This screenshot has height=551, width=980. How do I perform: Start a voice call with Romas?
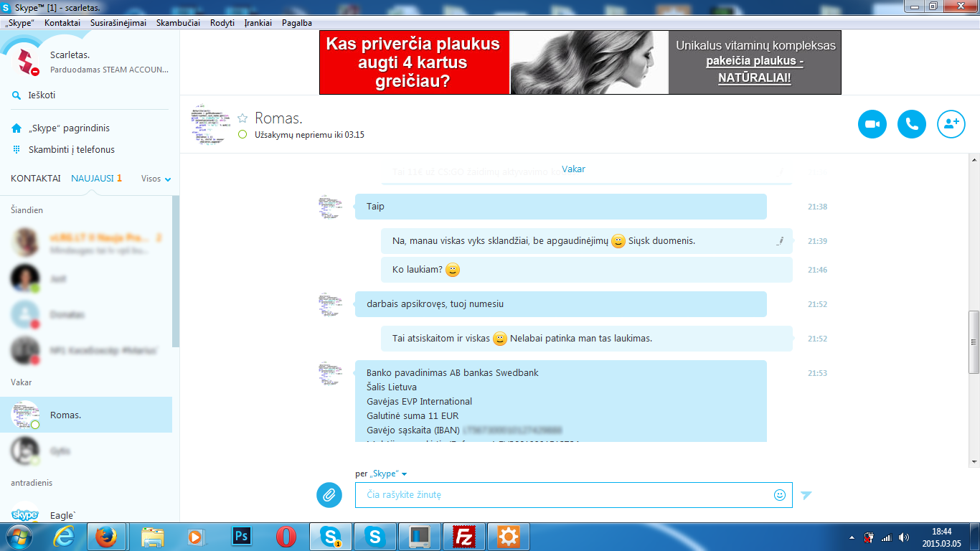(912, 124)
